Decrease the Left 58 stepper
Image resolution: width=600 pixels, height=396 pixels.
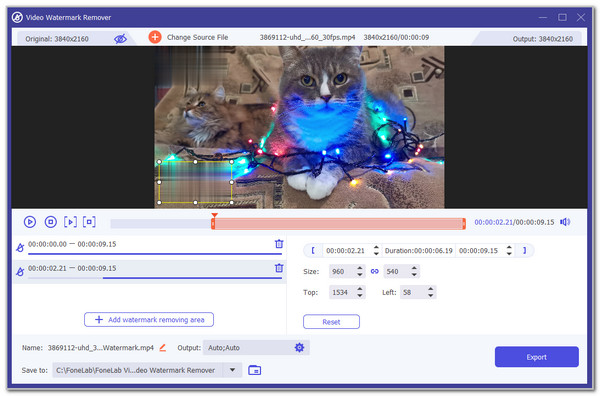coord(430,295)
